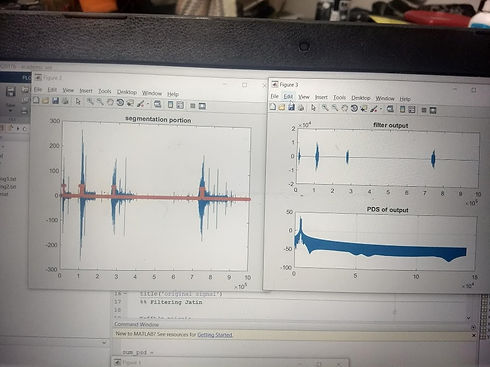Save figure icon in Figure 2 toolbar
The width and height of the screenshot is (490, 367).
[x=55, y=101]
